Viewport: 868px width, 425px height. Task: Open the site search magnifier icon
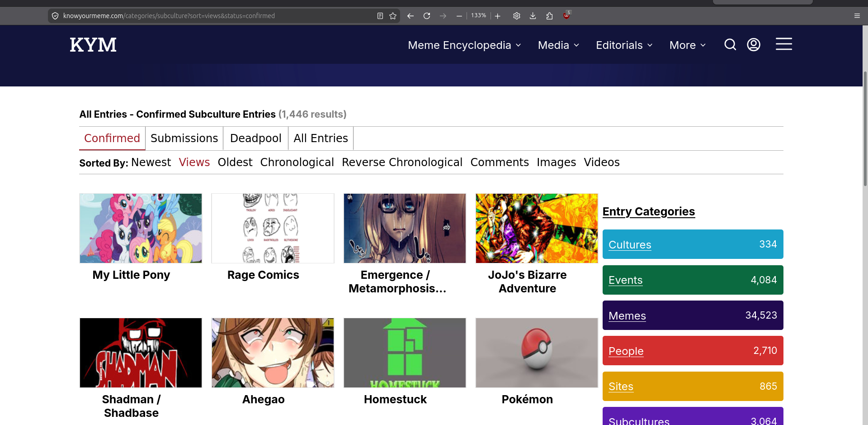[x=730, y=44]
